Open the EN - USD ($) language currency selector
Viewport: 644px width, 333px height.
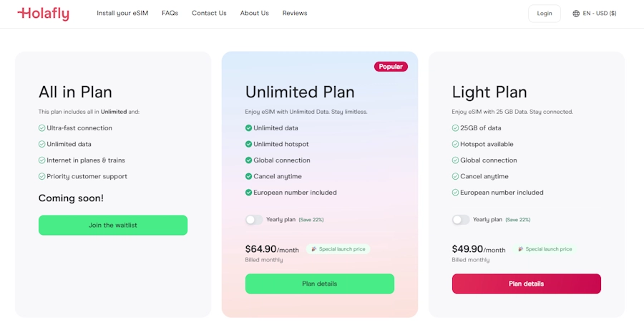point(595,14)
